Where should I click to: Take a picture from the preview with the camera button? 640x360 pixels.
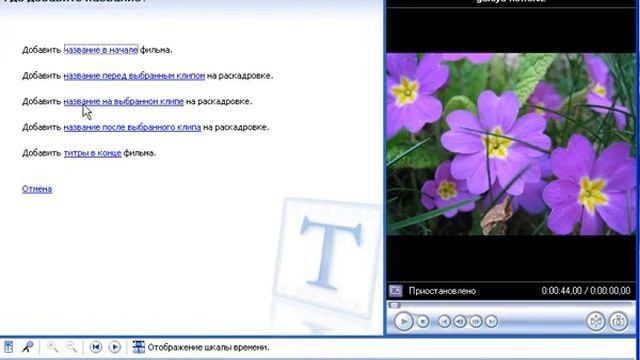point(618,321)
